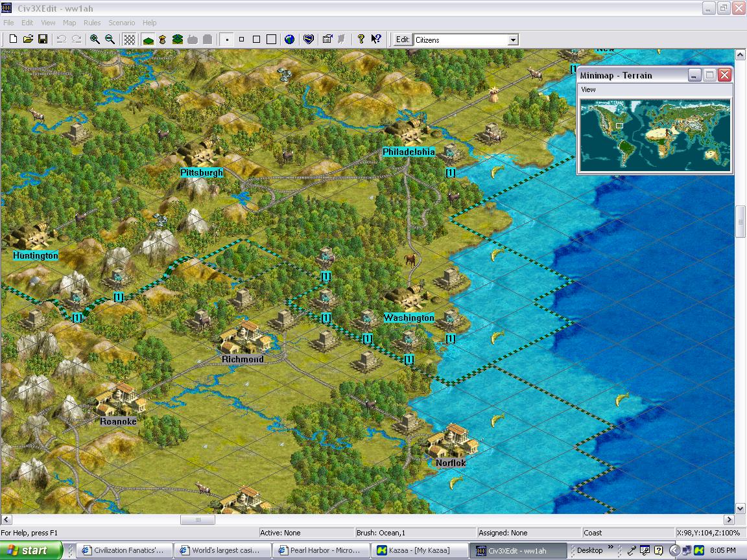Click the Norflok city label
This screenshot has height=560, width=747.
pos(451,463)
